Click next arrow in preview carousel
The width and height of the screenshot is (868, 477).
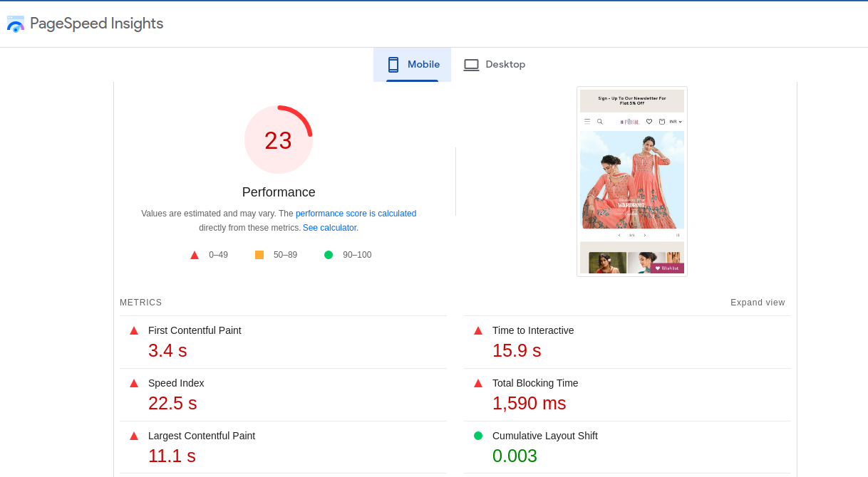644,234
